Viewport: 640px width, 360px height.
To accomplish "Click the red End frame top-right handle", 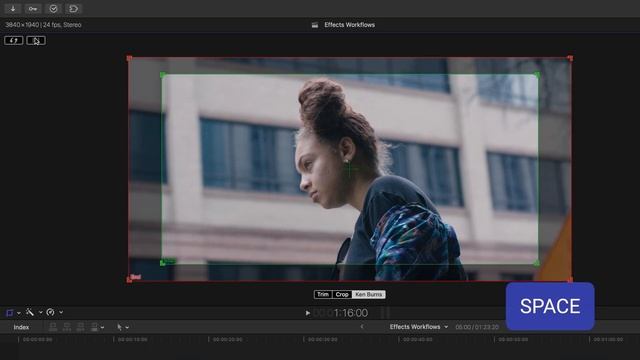I will pyautogui.click(x=570, y=58).
